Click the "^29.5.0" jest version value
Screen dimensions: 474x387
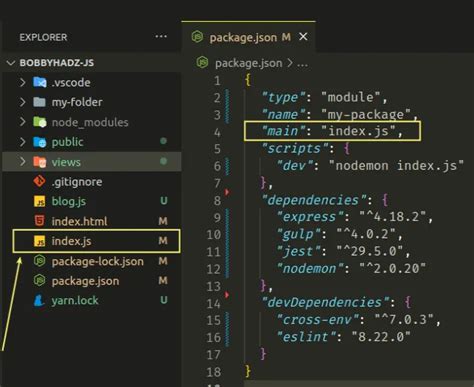click(x=369, y=251)
